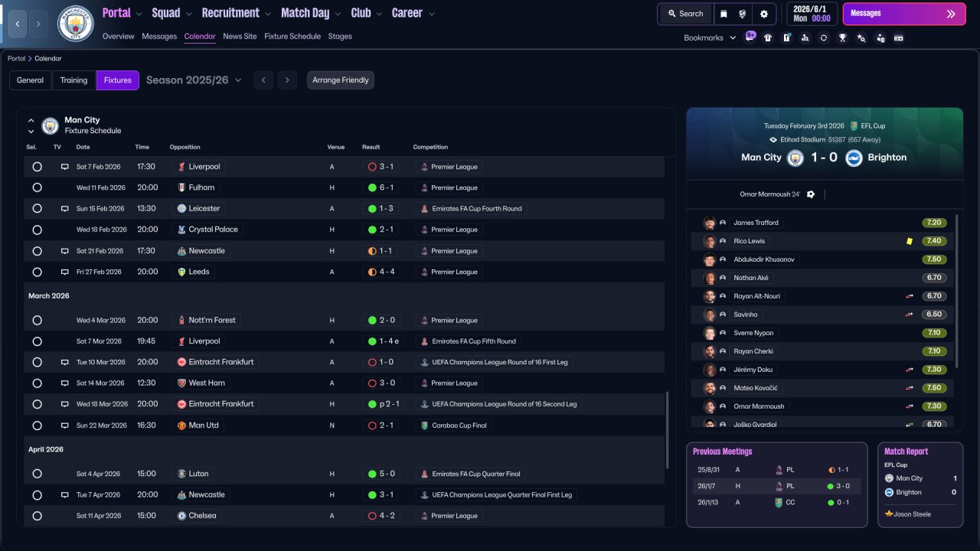Image resolution: width=980 pixels, height=551 pixels.
Task: Select the Leeds fixture radio button
Action: 37,272
